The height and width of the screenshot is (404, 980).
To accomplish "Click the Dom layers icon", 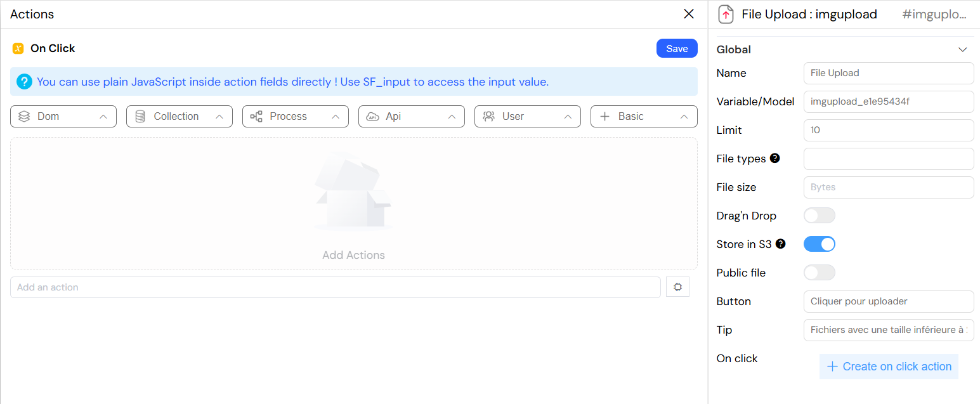I will [x=24, y=117].
